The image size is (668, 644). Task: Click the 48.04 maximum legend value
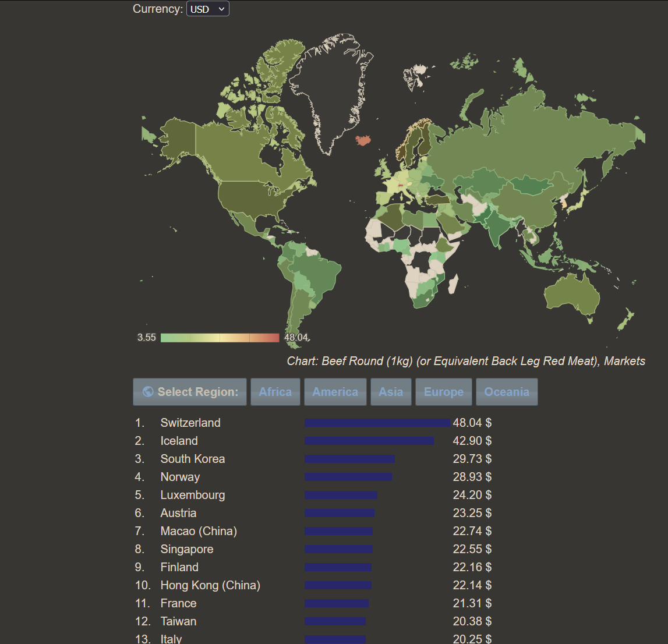296,338
